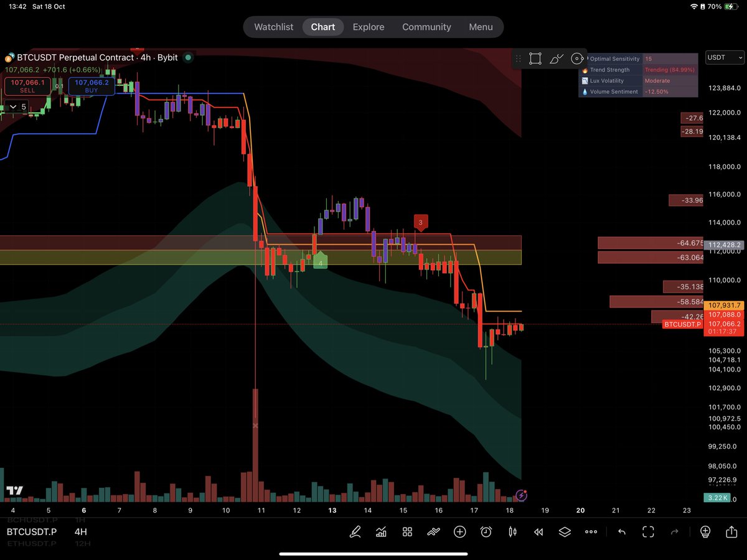Tap the BTCUSDT.P symbol selector at bottom
This screenshot has width=747, height=560.
point(32,532)
